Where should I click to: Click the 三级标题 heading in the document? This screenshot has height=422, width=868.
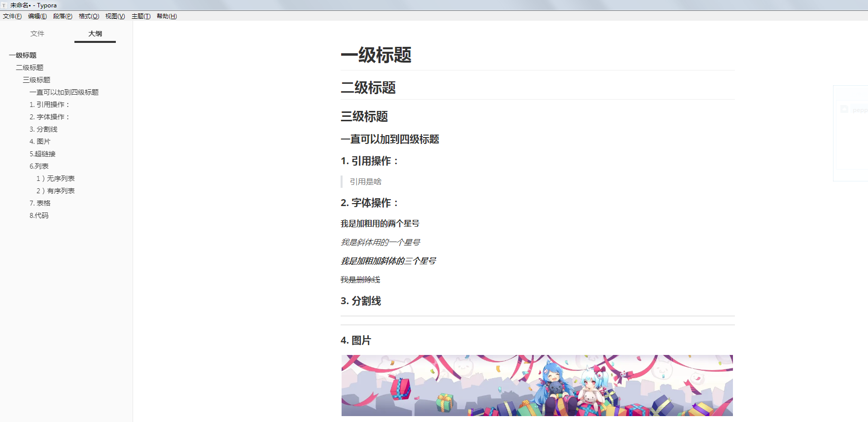(x=364, y=116)
